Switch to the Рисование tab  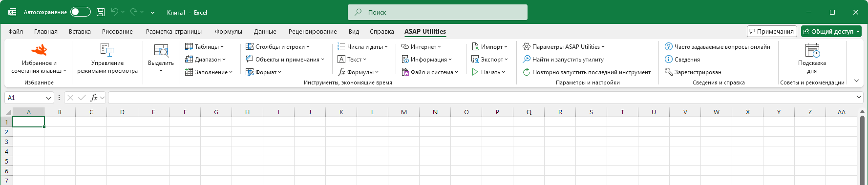117,32
